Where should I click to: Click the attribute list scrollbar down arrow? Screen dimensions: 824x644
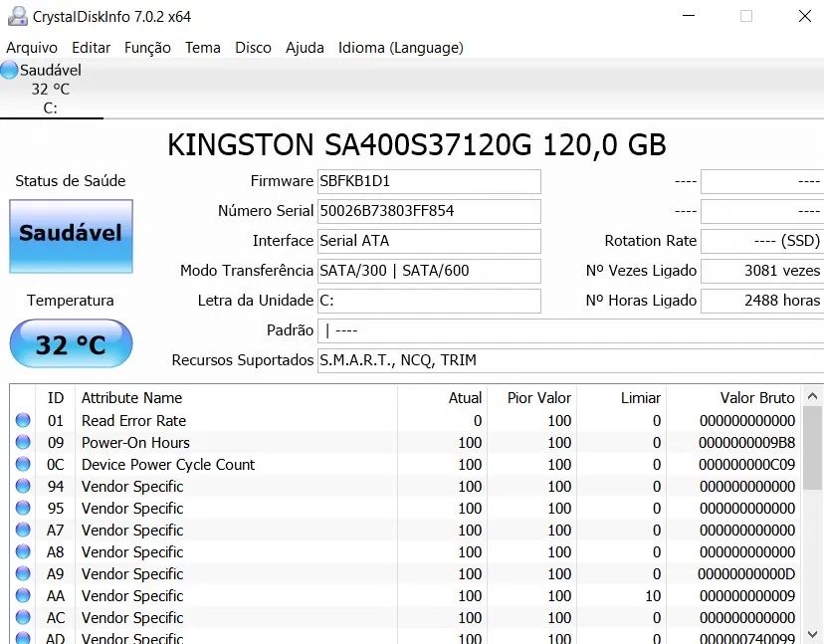coord(812,634)
